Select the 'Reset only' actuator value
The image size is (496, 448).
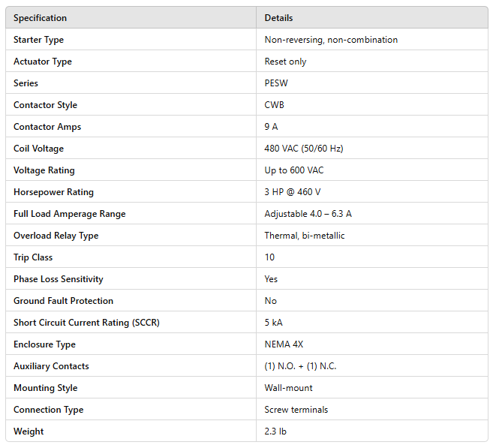coord(285,62)
